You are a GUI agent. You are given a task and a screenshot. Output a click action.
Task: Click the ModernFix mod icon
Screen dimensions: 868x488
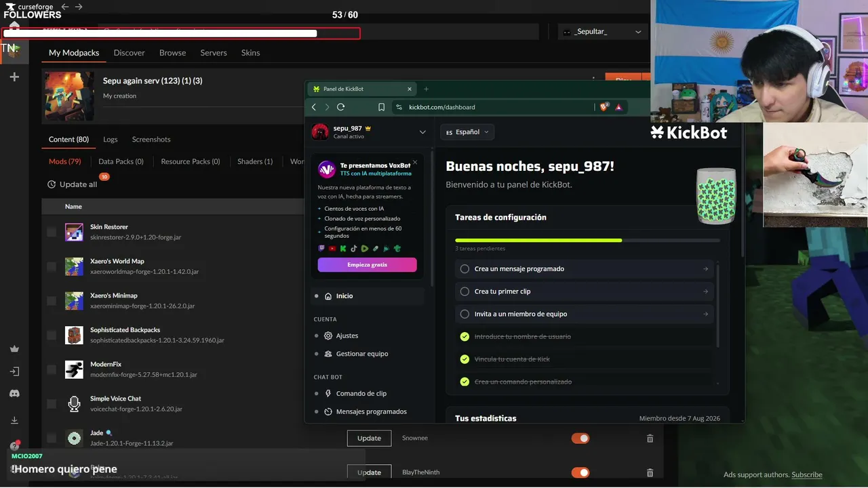click(74, 369)
